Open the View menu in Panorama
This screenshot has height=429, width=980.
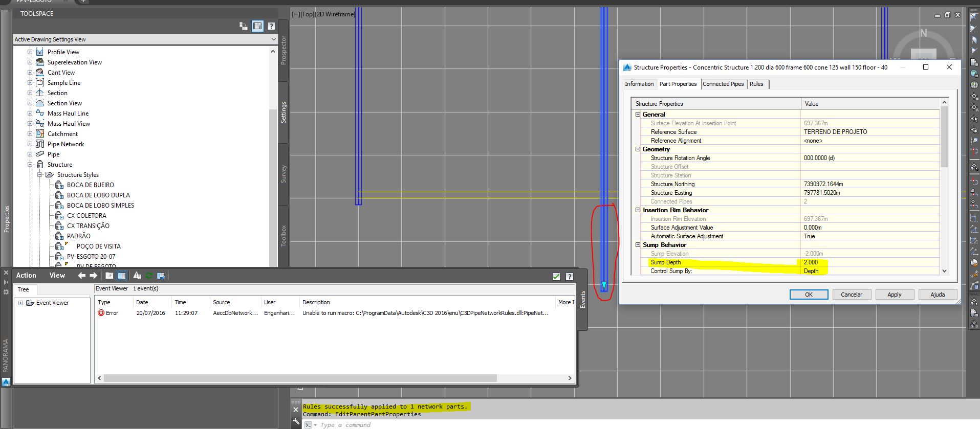pos(57,276)
